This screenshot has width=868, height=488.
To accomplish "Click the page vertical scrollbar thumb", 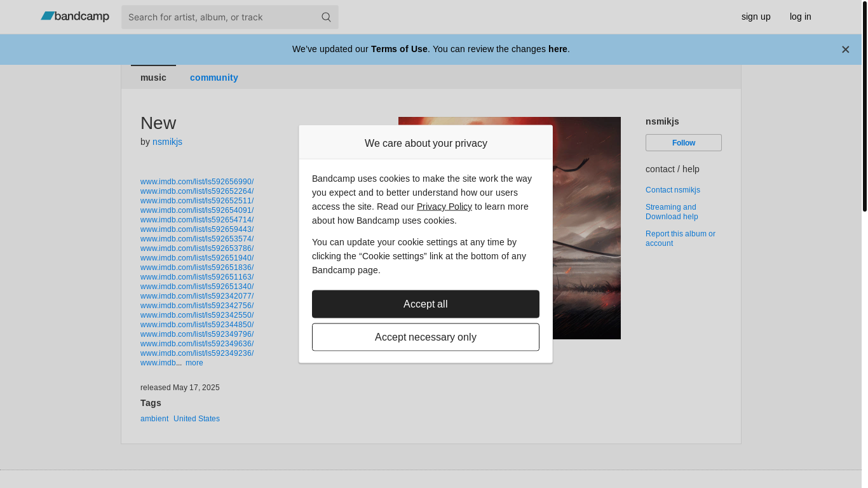I will pyautogui.click(x=864, y=106).
